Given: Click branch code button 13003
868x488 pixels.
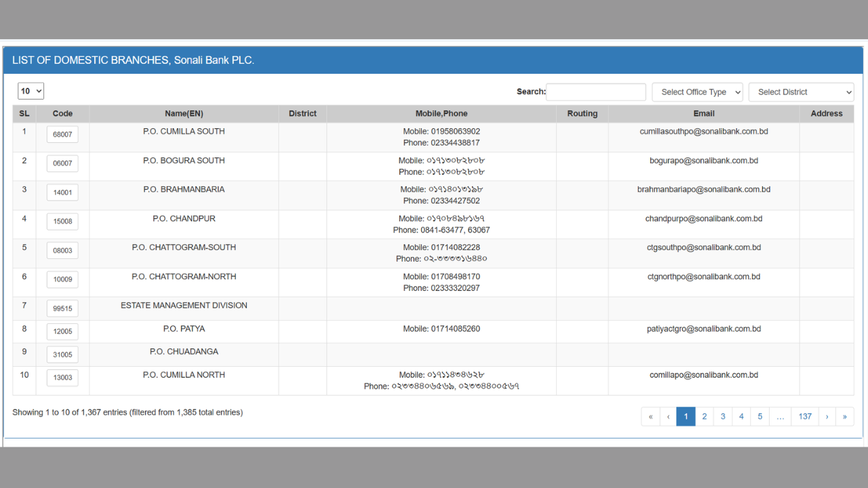Looking at the screenshot, I should [62, 378].
